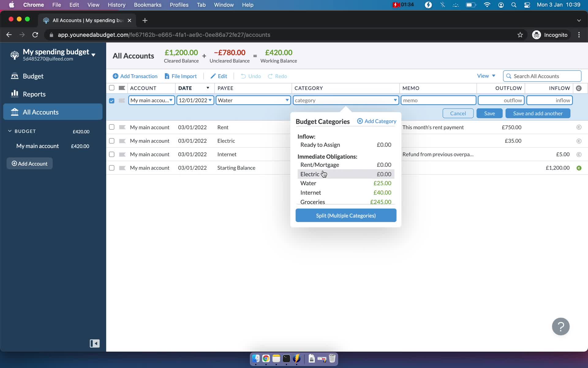Open the Budget menu item
588x368 pixels.
[x=33, y=76]
